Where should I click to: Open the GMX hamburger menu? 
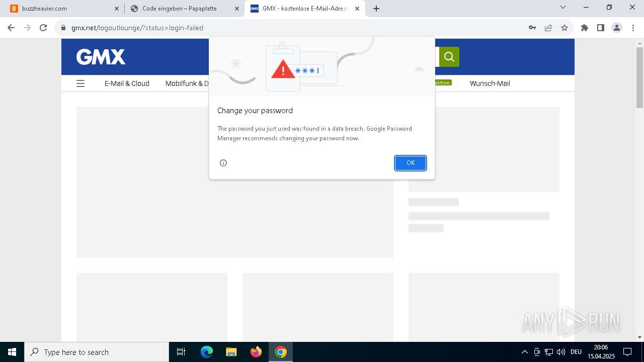(x=80, y=83)
